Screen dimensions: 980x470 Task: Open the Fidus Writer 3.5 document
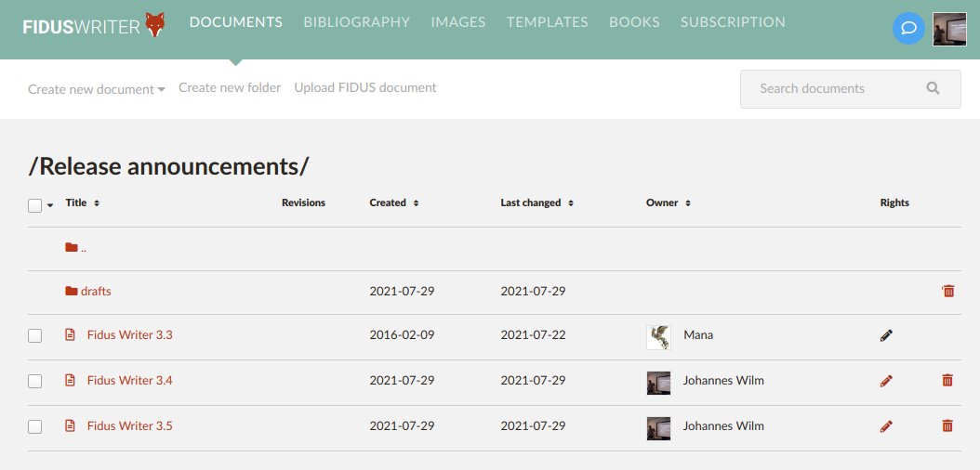[130, 425]
